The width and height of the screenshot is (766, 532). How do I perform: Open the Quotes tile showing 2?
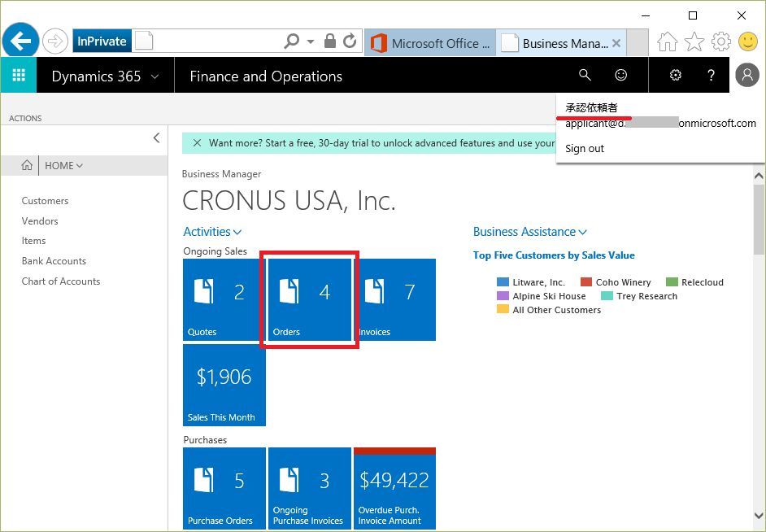[x=224, y=299]
